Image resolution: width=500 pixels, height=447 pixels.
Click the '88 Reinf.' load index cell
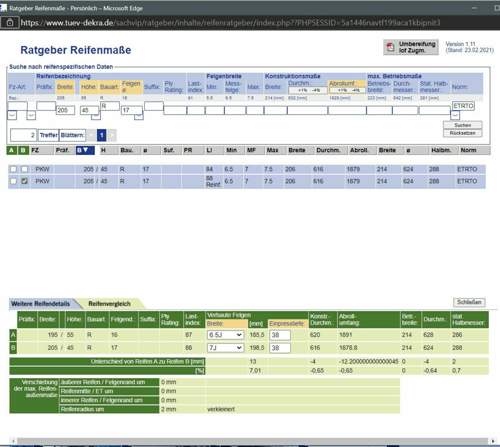coord(213,181)
